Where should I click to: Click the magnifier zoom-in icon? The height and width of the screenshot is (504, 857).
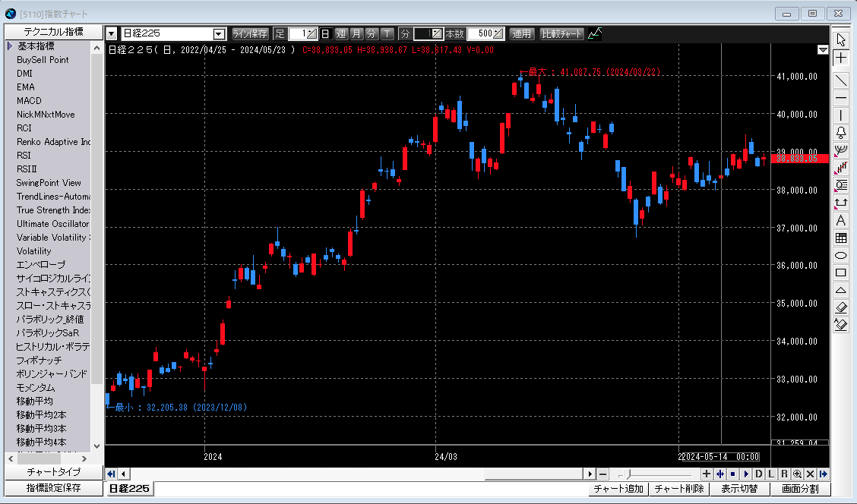pyautogui.click(x=798, y=474)
